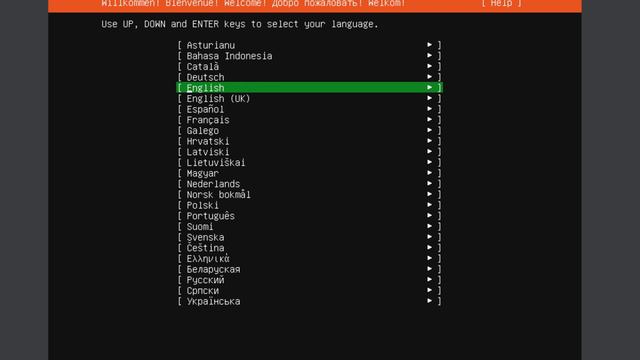Select Српски language option
The width and height of the screenshot is (640, 360).
pos(309,290)
